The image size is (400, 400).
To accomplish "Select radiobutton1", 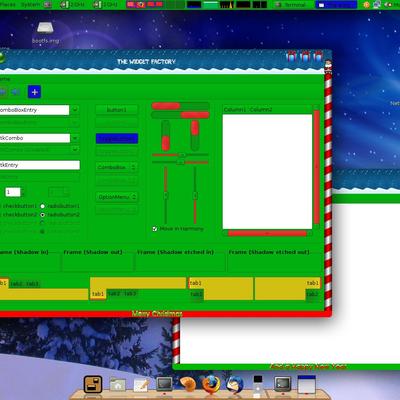I will click(x=60, y=206).
